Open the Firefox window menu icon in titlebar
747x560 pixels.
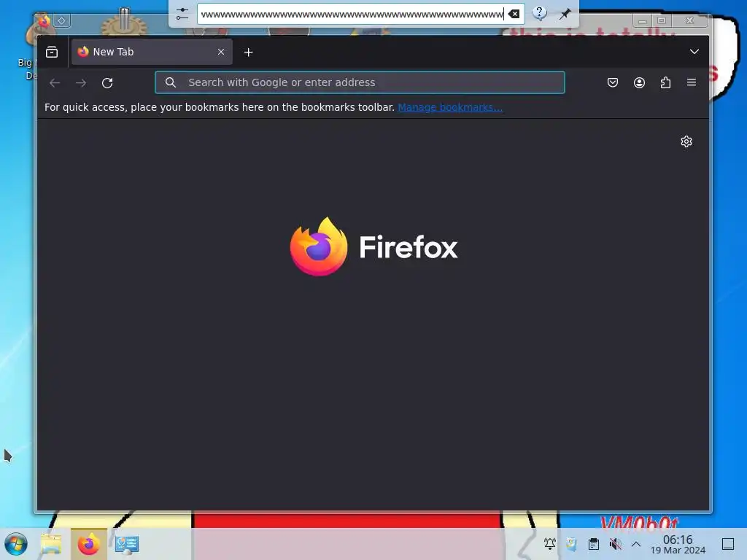pyautogui.click(x=44, y=20)
